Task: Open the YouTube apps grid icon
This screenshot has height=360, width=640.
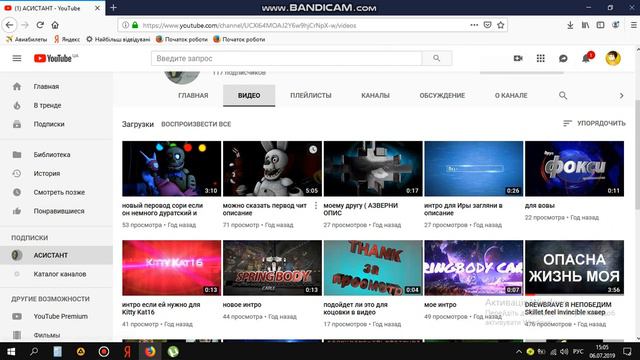Action: click(540, 58)
